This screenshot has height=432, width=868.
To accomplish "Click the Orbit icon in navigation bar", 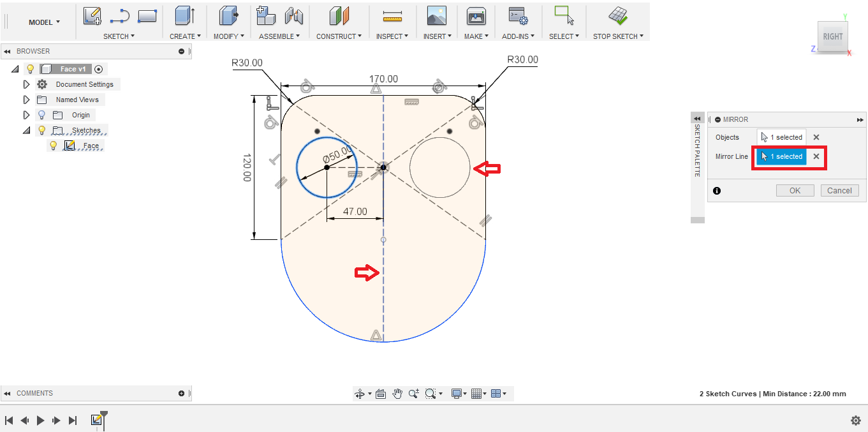I will pos(360,394).
